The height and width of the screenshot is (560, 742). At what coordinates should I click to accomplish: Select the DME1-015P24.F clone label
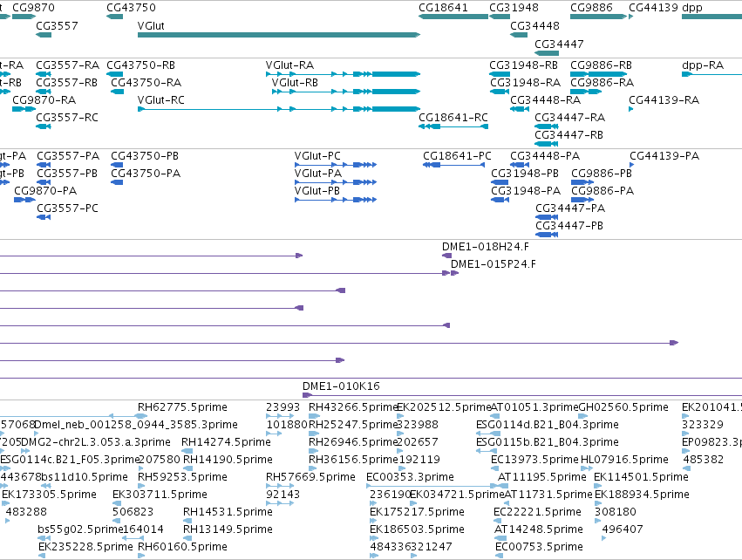point(494,264)
